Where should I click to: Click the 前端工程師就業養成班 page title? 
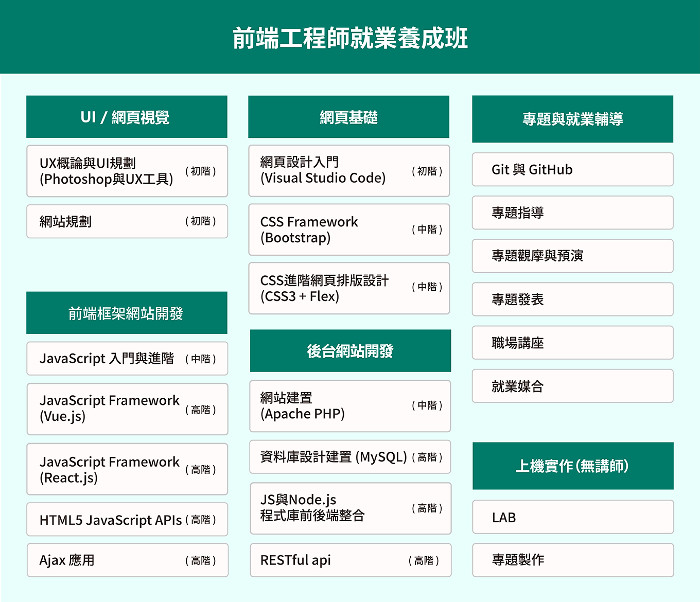coord(350,38)
